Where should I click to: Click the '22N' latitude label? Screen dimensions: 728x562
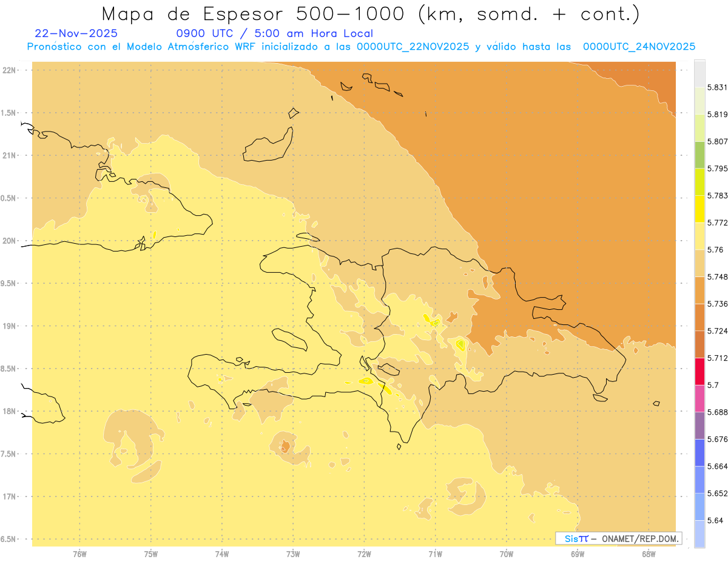tap(10, 70)
